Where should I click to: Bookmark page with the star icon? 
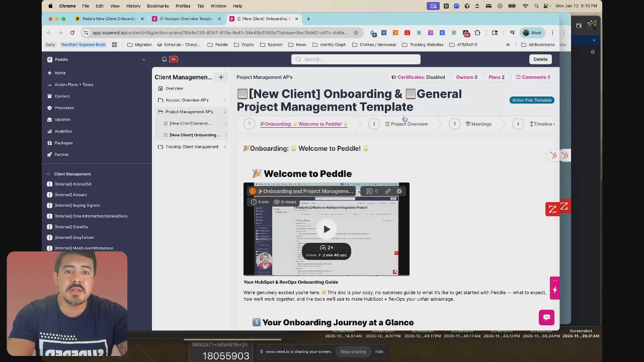click(x=356, y=33)
